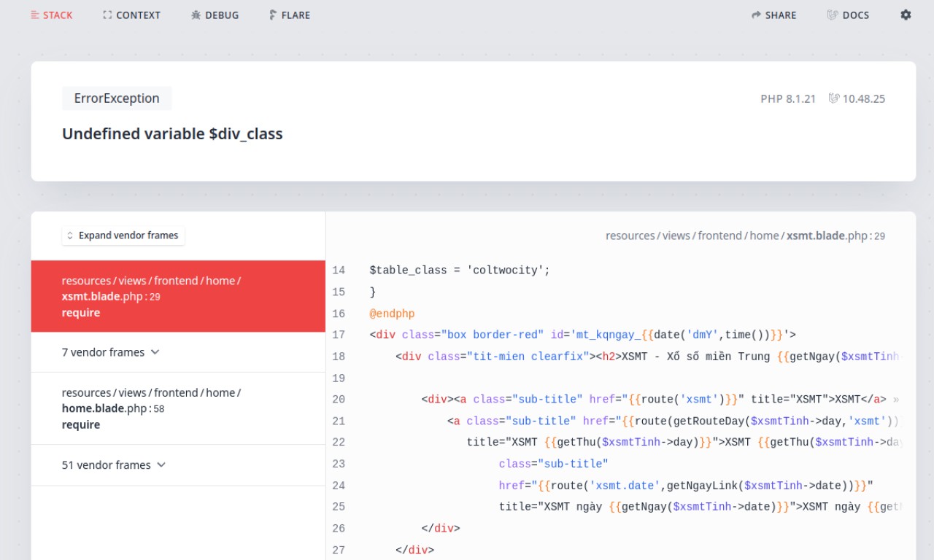Click the Undefined variable $div_class message
Viewport: 934px width, 560px height.
172,134
